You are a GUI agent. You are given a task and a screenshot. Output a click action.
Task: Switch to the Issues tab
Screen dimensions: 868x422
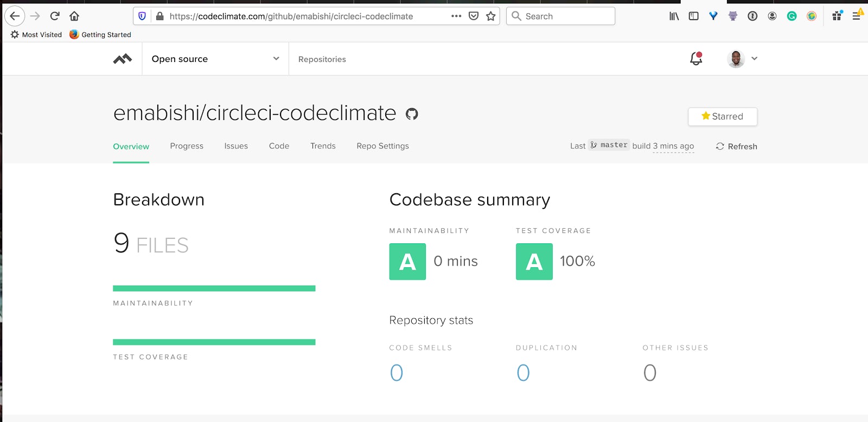(236, 146)
